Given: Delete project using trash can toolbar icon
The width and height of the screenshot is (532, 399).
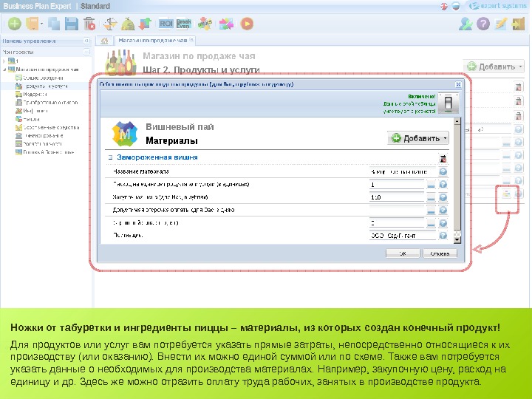Looking at the screenshot, I should click(89, 24).
